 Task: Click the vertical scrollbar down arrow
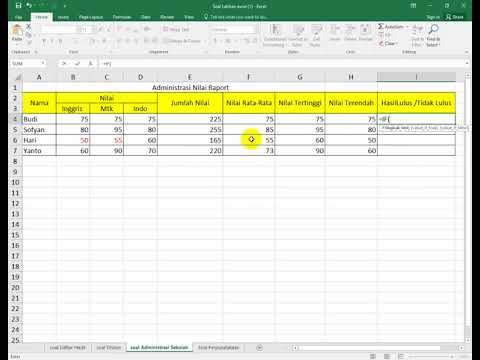[x=468, y=340]
